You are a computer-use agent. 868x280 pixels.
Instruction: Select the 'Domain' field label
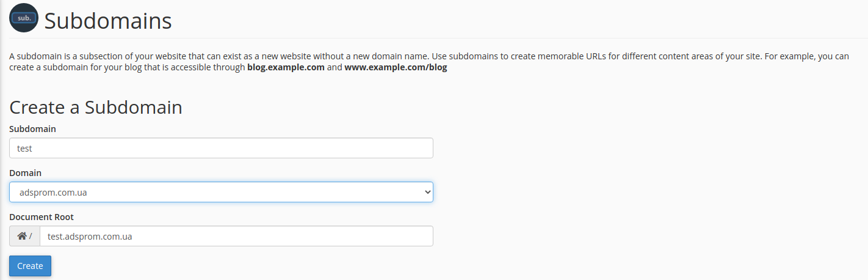pos(25,173)
